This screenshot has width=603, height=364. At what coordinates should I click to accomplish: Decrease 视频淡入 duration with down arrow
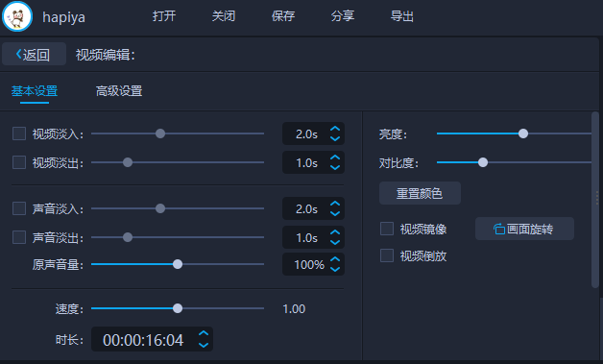click(335, 138)
